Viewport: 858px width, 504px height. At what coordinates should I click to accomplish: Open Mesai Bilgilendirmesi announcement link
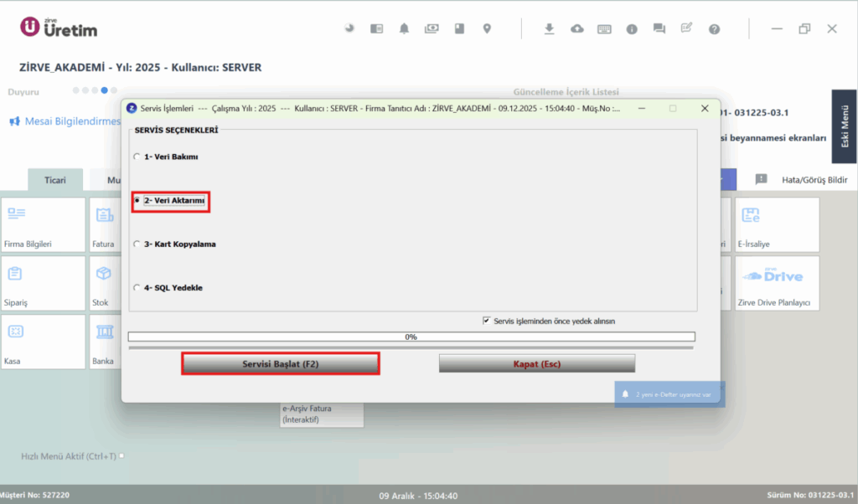click(73, 121)
